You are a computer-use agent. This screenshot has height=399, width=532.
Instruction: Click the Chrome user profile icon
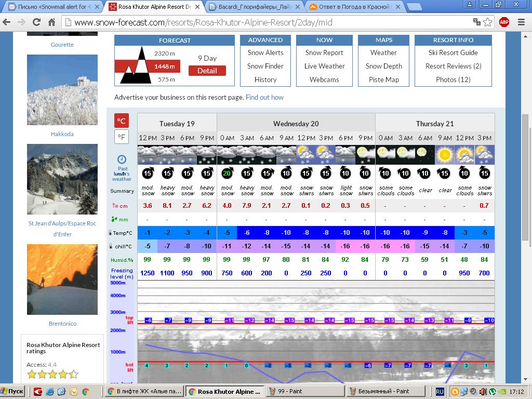470,5
